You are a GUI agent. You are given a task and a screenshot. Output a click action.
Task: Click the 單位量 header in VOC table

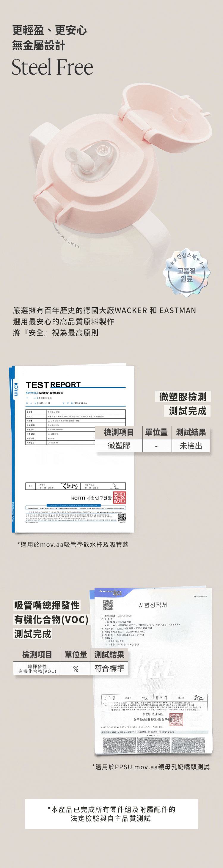tap(76, 655)
